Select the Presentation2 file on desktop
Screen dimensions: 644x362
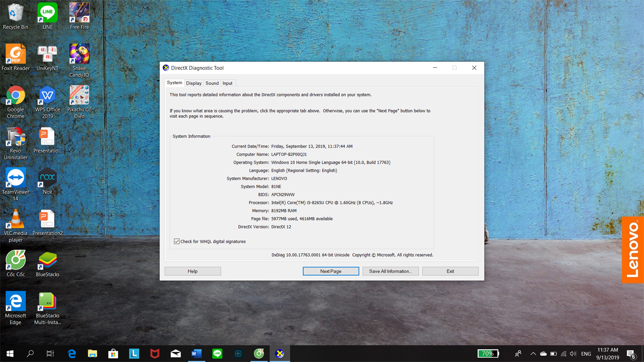coord(48,222)
